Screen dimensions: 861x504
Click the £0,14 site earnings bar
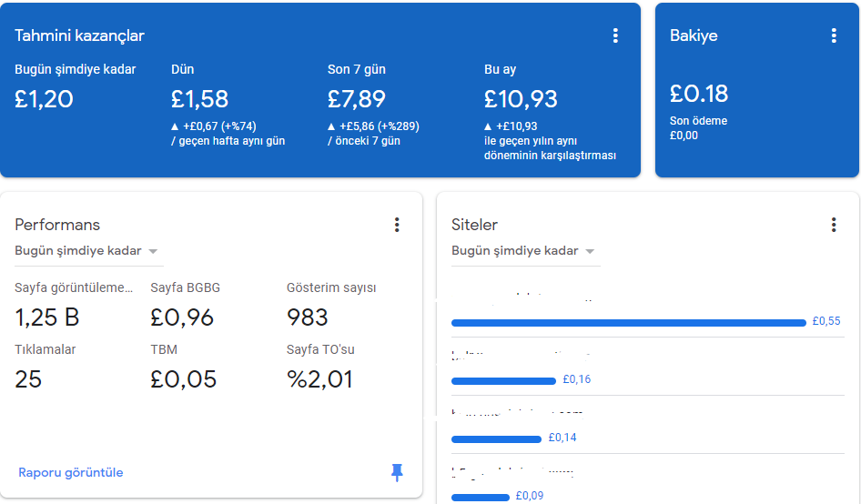496,439
